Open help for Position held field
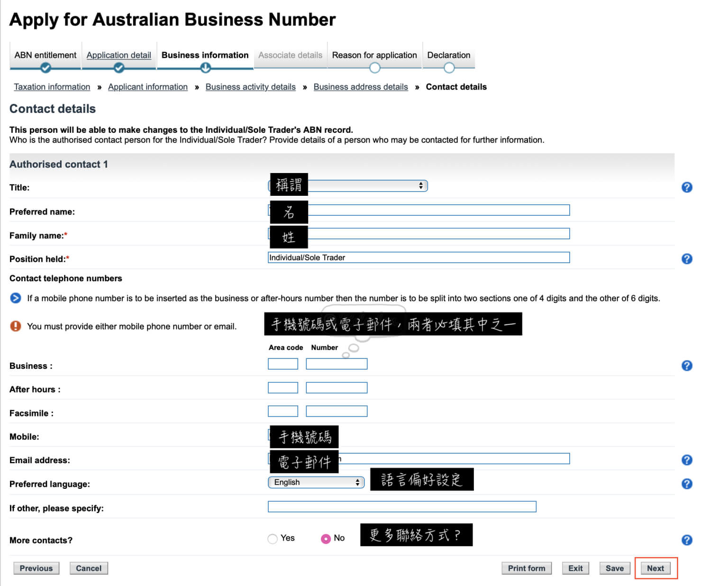The width and height of the screenshot is (728, 586). pyautogui.click(x=686, y=259)
